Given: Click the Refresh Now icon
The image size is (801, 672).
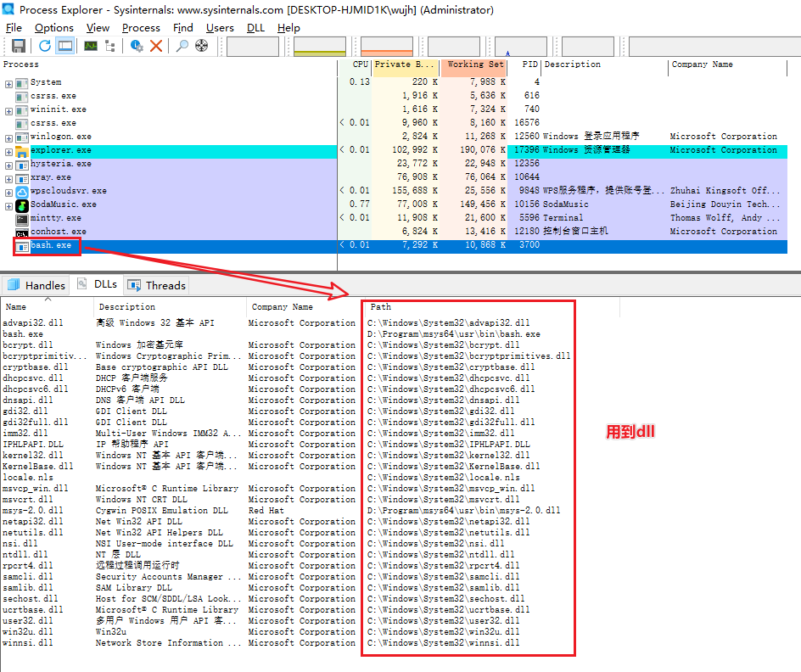Looking at the screenshot, I should (x=45, y=46).
